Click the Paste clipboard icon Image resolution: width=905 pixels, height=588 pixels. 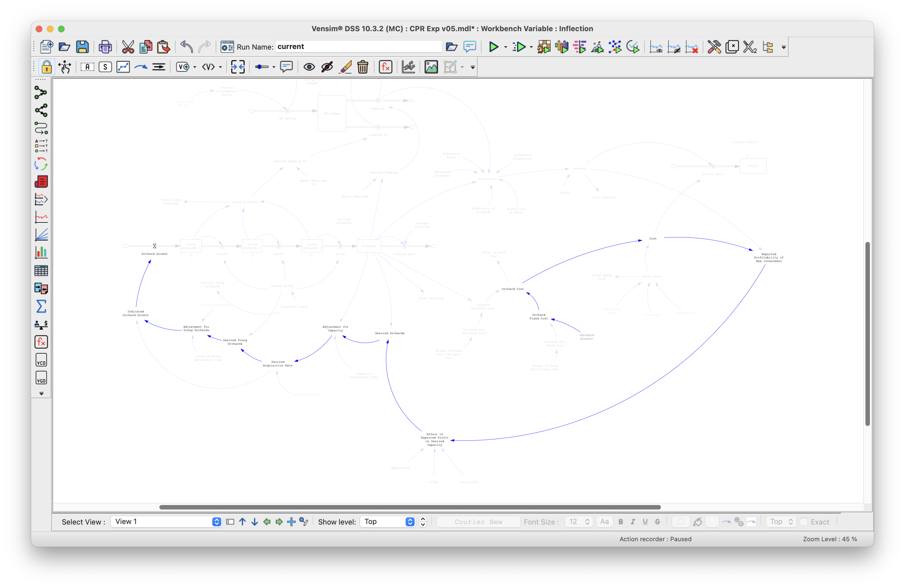tap(164, 47)
